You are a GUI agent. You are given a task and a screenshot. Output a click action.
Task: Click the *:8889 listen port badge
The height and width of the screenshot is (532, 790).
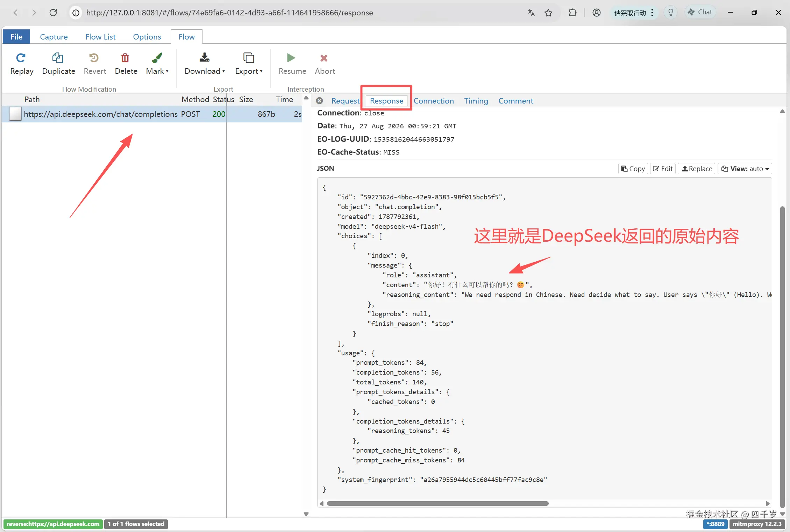(715, 524)
